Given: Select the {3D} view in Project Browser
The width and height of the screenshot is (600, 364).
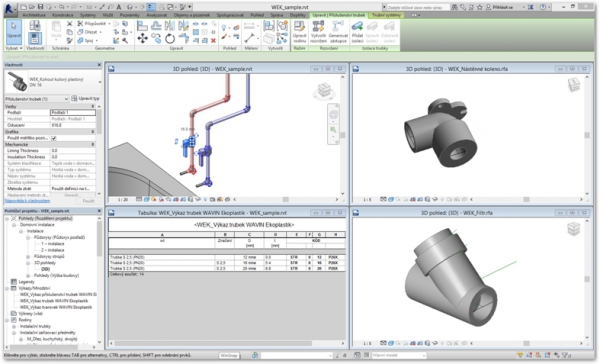Looking at the screenshot, I should pos(46,269).
